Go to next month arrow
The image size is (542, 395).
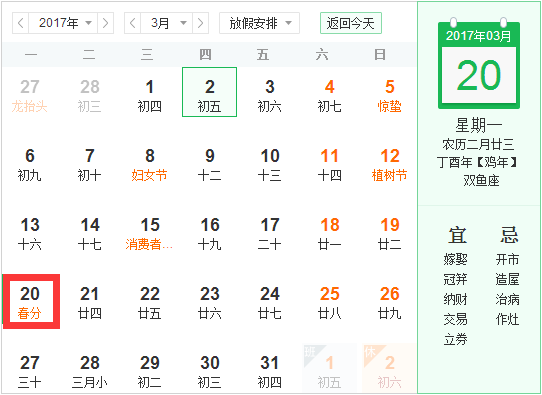coord(200,23)
